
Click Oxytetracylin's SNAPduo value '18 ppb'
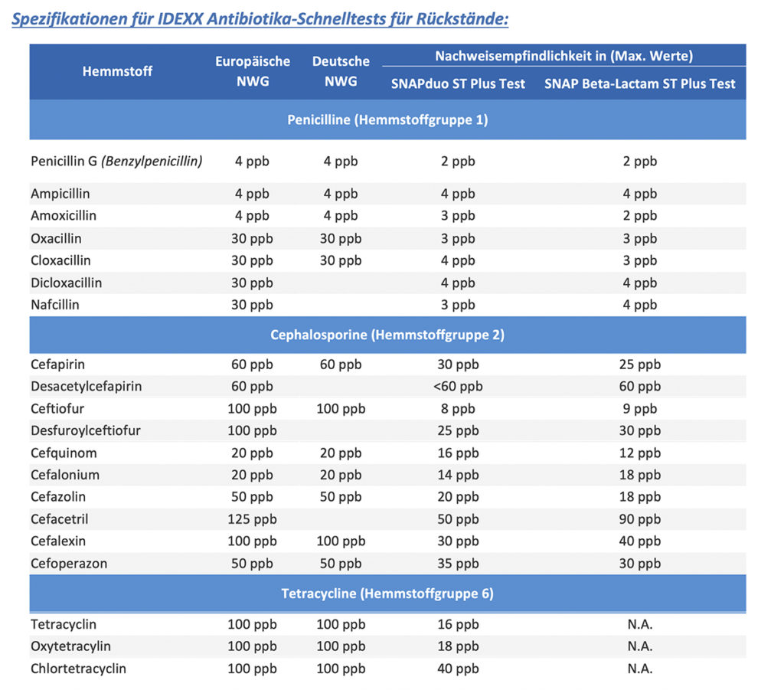point(458,646)
